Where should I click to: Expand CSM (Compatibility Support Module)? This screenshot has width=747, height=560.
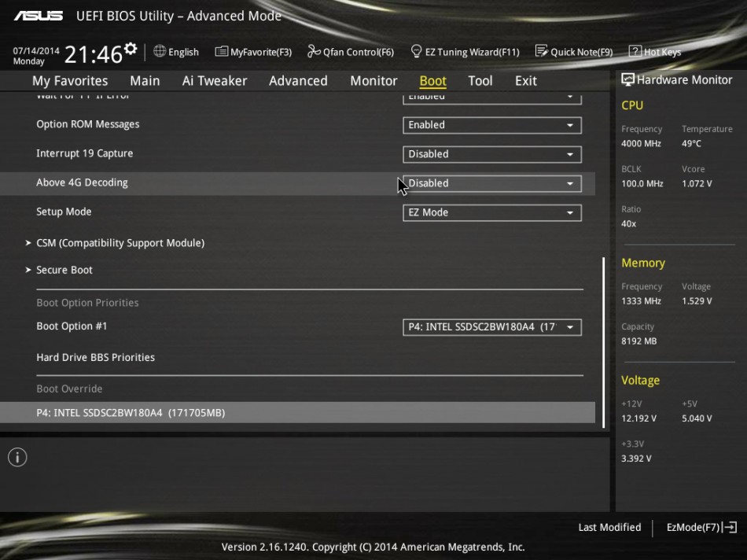point(120,243)
